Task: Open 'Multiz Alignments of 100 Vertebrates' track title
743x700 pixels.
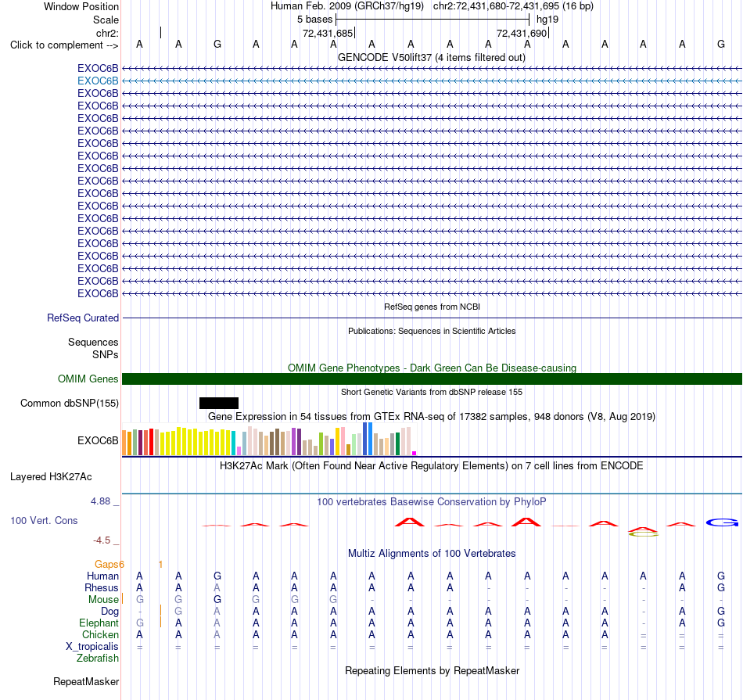Action: [x=432, y=553]
